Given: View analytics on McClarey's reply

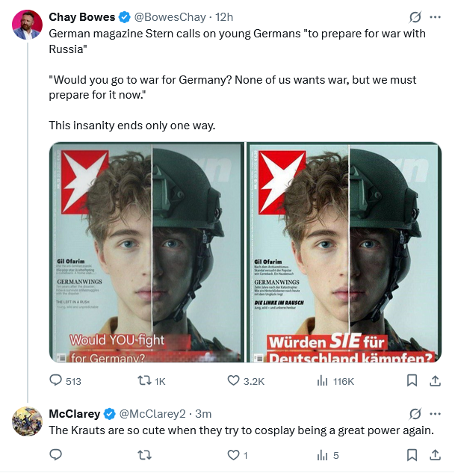Looking at the screenshot, I should point(323,454).
